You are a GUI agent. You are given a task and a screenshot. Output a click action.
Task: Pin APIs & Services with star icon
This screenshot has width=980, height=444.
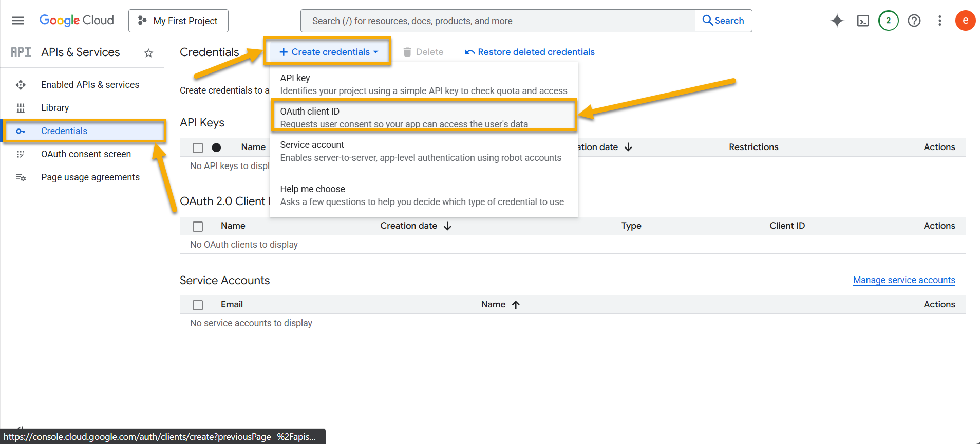148,53
